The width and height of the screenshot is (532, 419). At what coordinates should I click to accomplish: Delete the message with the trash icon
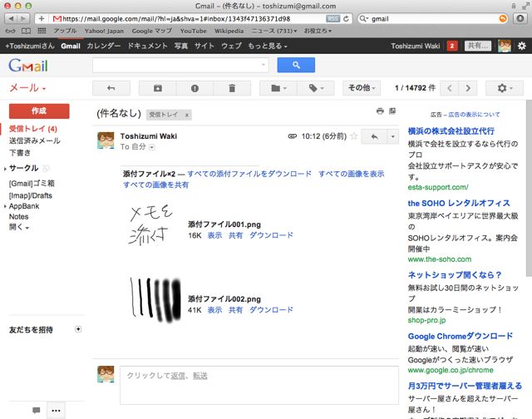(x=232, y=88)
